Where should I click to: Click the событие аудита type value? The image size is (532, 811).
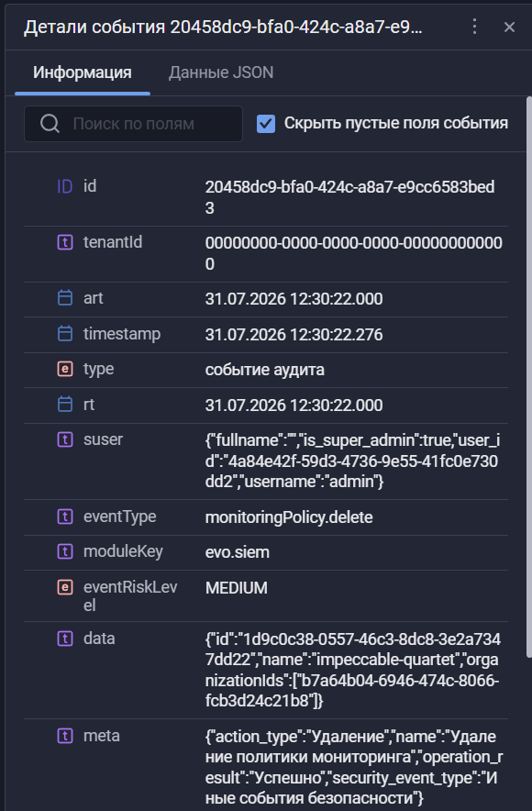(x=265, y=370)
